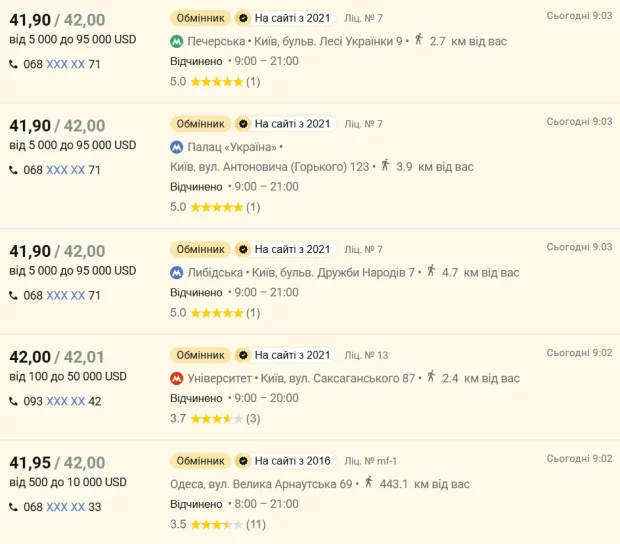Click the blue Палац «Україна» metro icon
The width and height of the screenshot is (620, 544).
[x=176, y=148]
